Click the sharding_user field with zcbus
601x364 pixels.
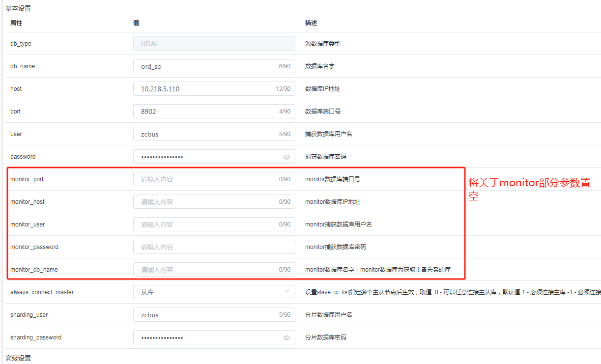click(x=206, y=315)
